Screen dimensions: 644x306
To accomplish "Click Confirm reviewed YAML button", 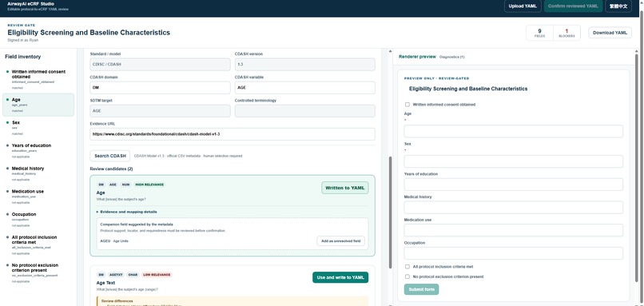I will [573, 6].
